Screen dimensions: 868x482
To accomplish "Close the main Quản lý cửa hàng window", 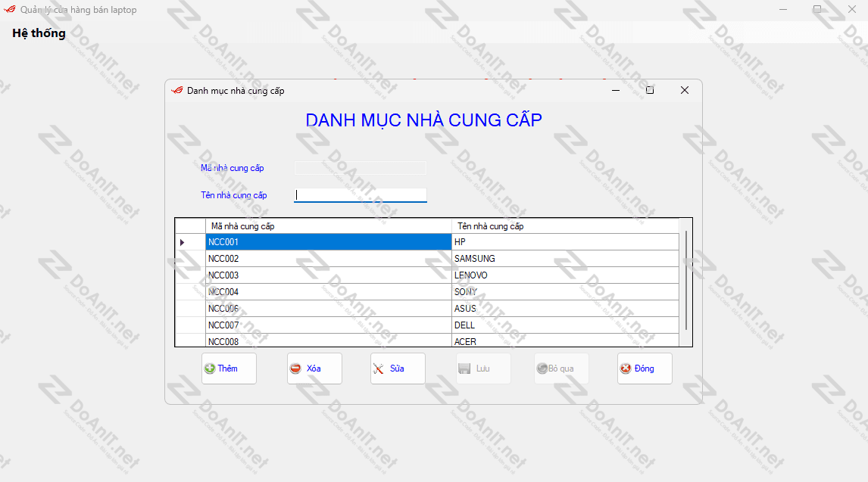I will pos(852,9).
